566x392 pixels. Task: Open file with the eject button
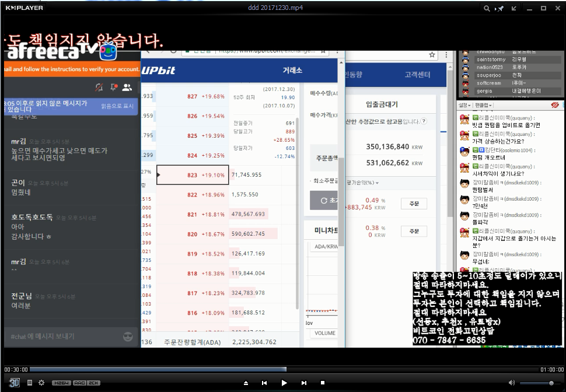(246, 383)
